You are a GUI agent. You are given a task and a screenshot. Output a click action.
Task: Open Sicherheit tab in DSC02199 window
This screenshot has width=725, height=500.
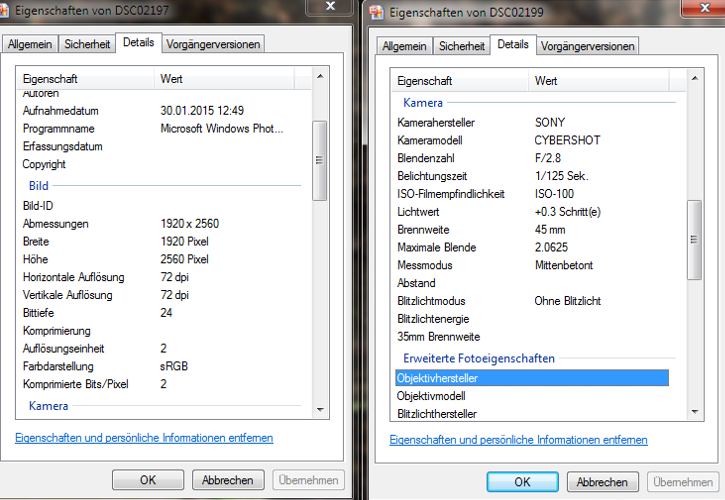[461, 46]
